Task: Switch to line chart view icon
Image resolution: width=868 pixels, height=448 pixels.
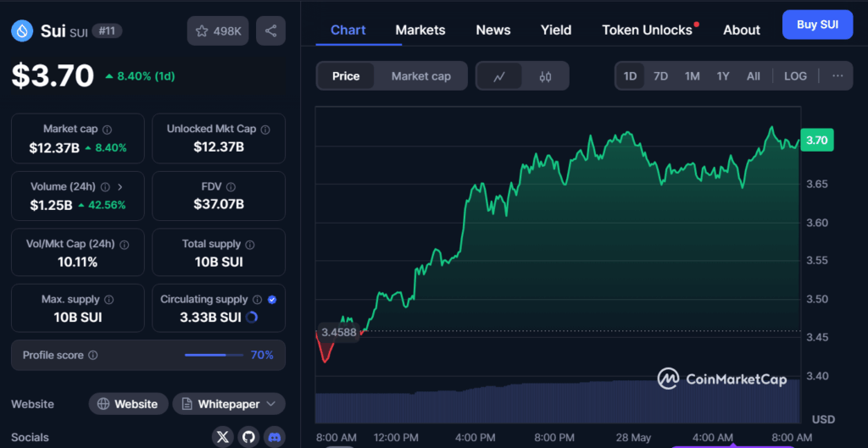Action: 498,76
